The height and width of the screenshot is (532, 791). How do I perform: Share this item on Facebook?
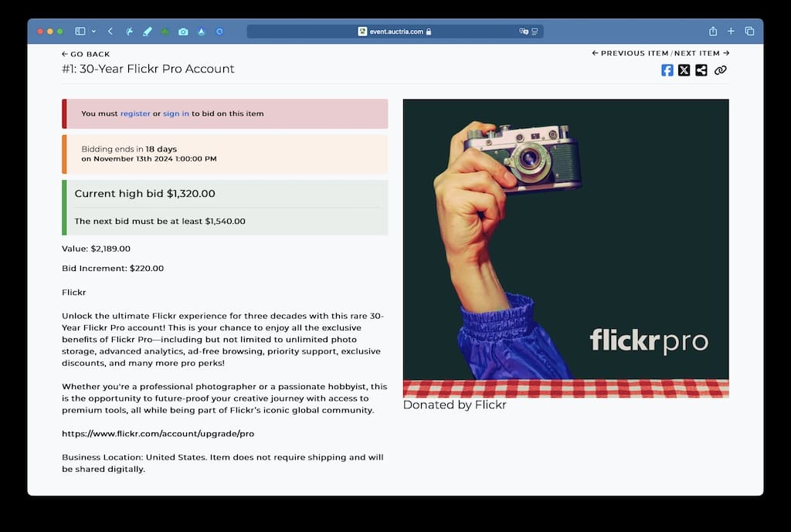coord(667,70)
